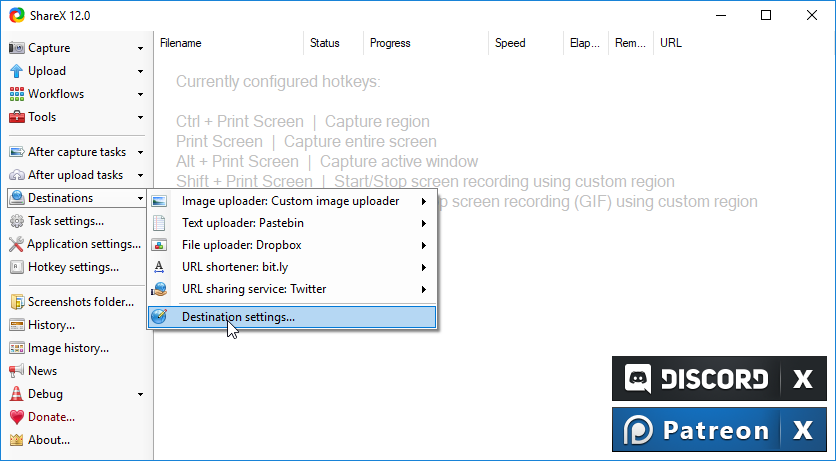
Task: Open Image uploader: Custom image uploader
Action: 292,201
